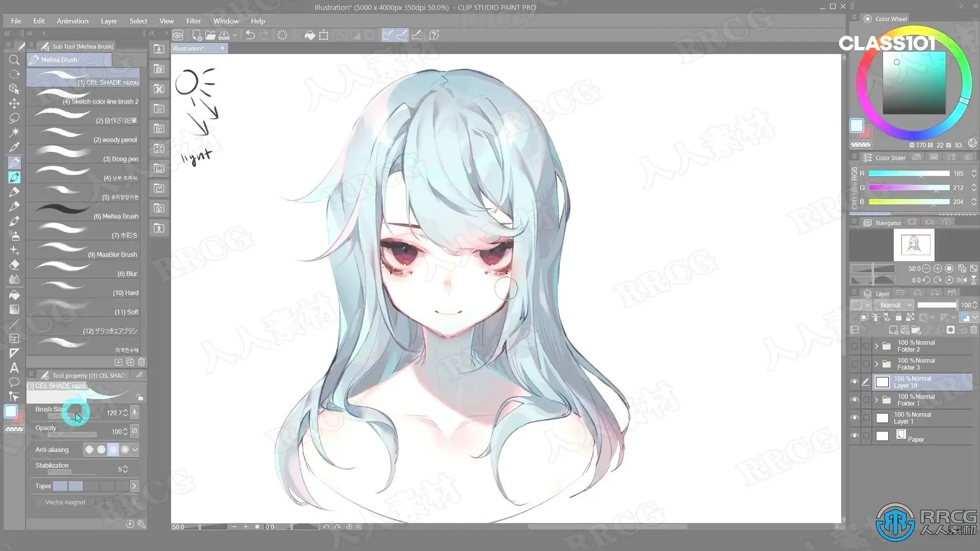Click the brush size stepper arrows
Image resolution: width=980 pixels, height=551 pixels.
126,413
